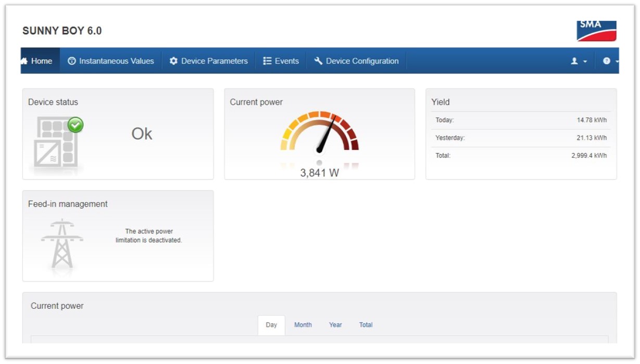
Task: Click the 3,841 W power reading
Action: [x=320, y=173]
